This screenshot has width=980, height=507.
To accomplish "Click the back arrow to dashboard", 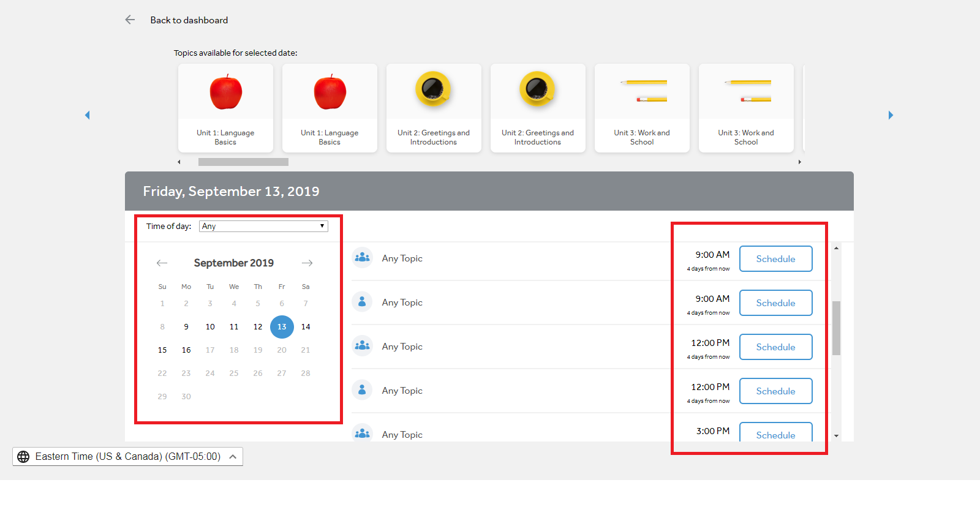I will (x=130, y=20).
